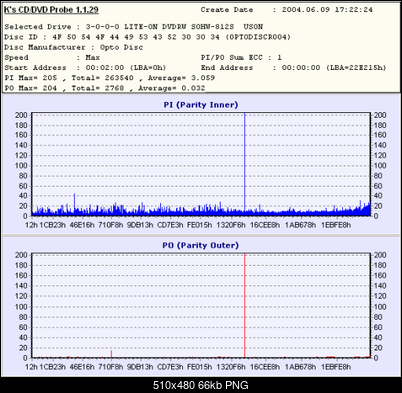The width and height of the screenshot is (402, 393).
Task: Click the 1AB678h label under PO chart
Action: 300,367
